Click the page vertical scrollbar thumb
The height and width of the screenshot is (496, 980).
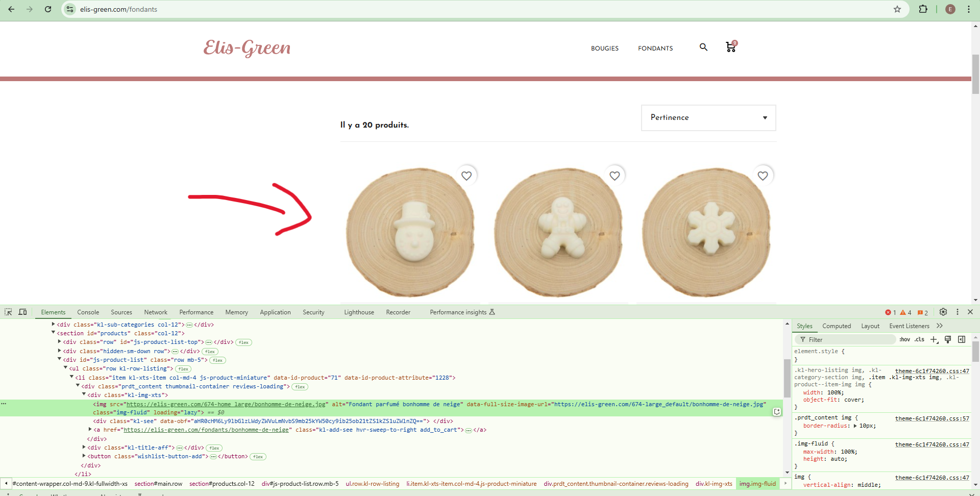click(975, 74)
